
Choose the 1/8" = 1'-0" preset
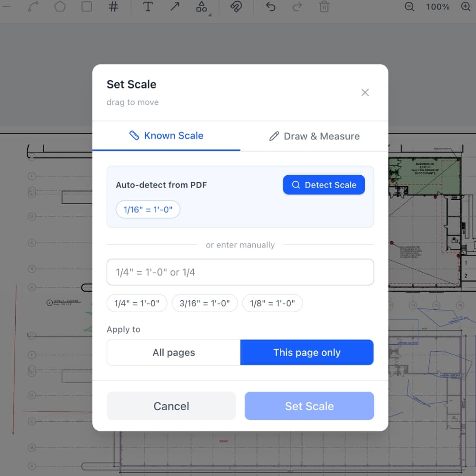coord(272,303)
